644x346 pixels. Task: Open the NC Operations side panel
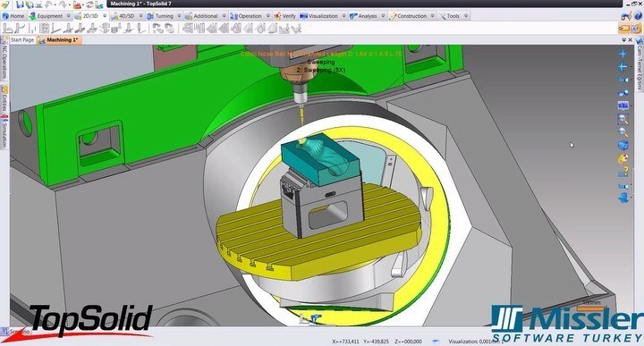(4, 62)
